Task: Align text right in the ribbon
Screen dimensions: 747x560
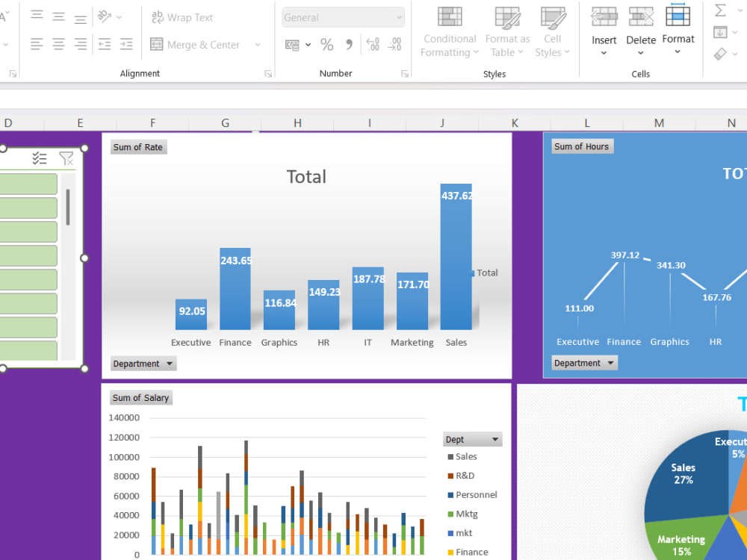Action: click(x=81, y=44)
